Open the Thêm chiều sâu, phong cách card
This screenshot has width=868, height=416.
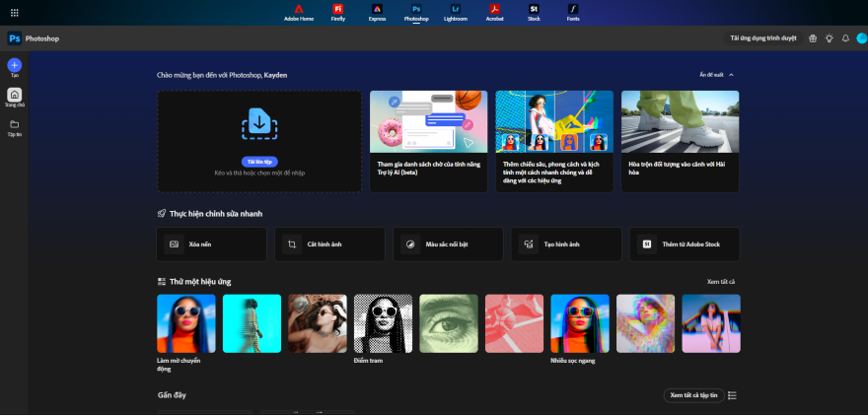tap(554, 142)
